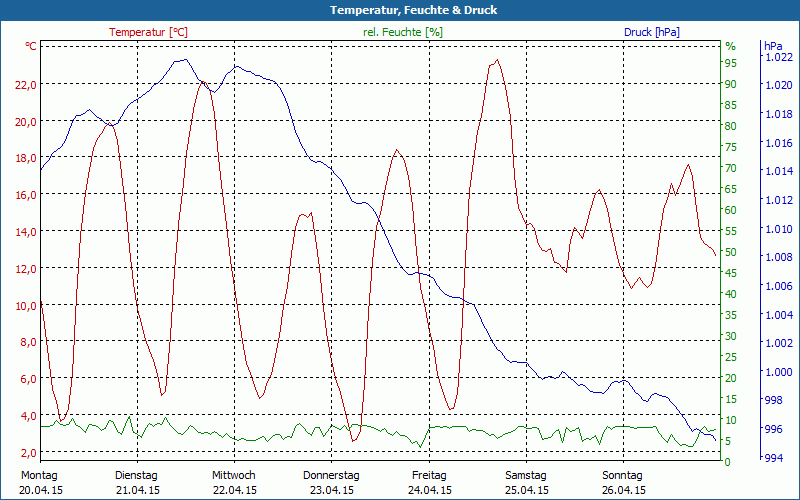Click the blue 'hPa' unit label
The width and height of the screenshot is (800, 500).
coord(773,46)
